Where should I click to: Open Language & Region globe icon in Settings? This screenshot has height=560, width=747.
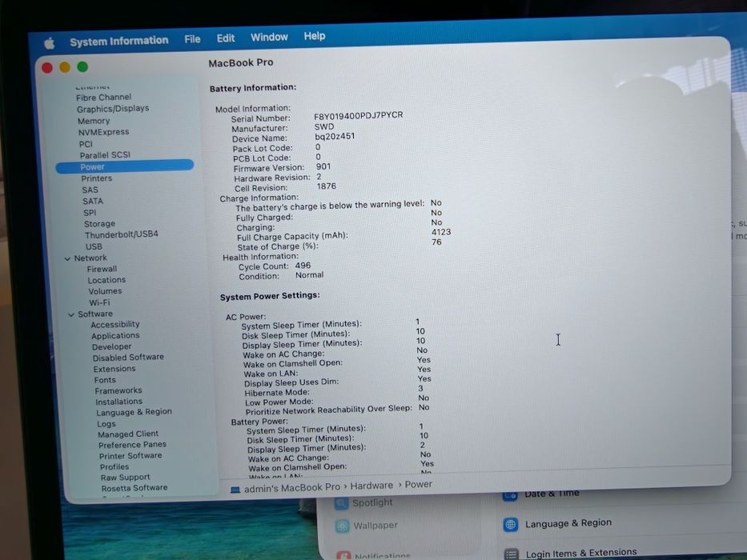510,524
